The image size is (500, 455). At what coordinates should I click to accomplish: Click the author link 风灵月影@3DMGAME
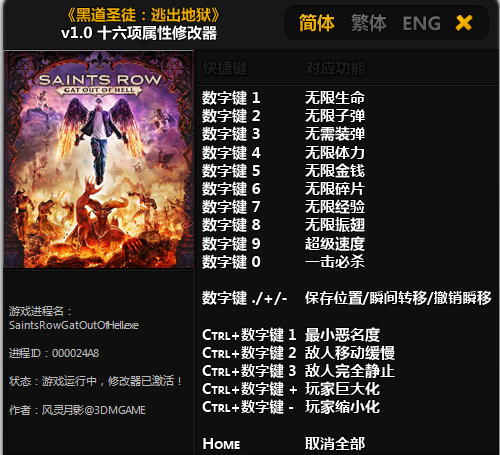(94, 410)
